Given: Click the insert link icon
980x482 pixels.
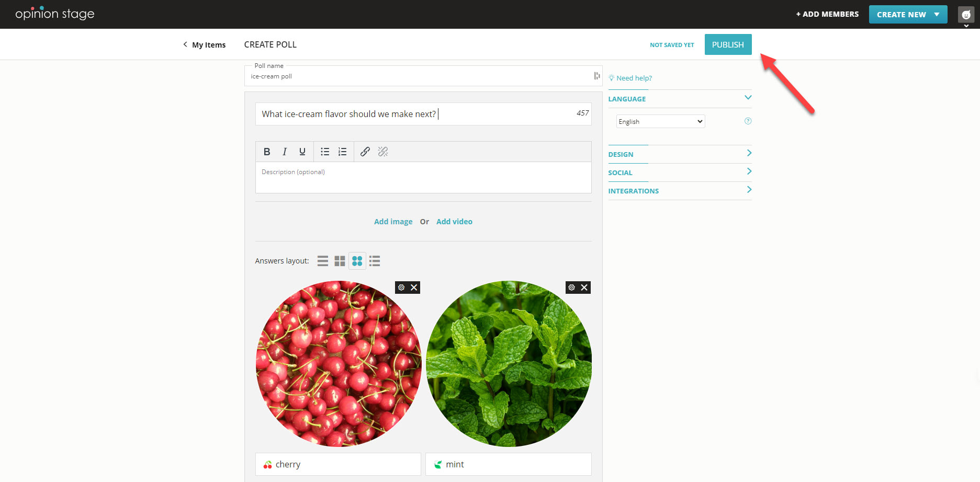Looking at the screenshot, I should 365,152.
